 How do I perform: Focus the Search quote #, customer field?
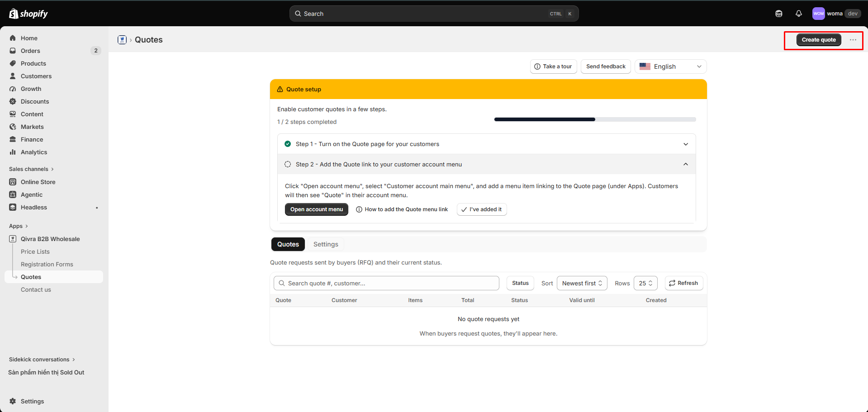[386, 283]
